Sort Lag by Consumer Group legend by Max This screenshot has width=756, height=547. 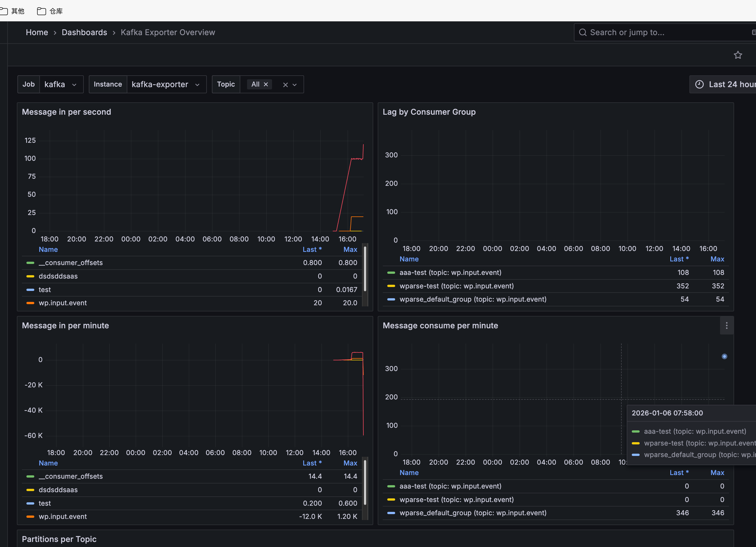pos(717,259)
